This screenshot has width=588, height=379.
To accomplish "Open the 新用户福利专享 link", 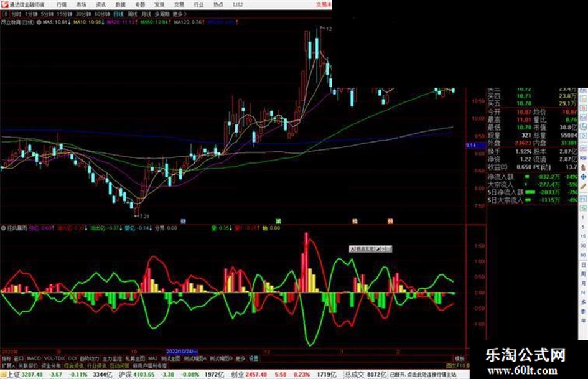I will (x=149, y=365).
